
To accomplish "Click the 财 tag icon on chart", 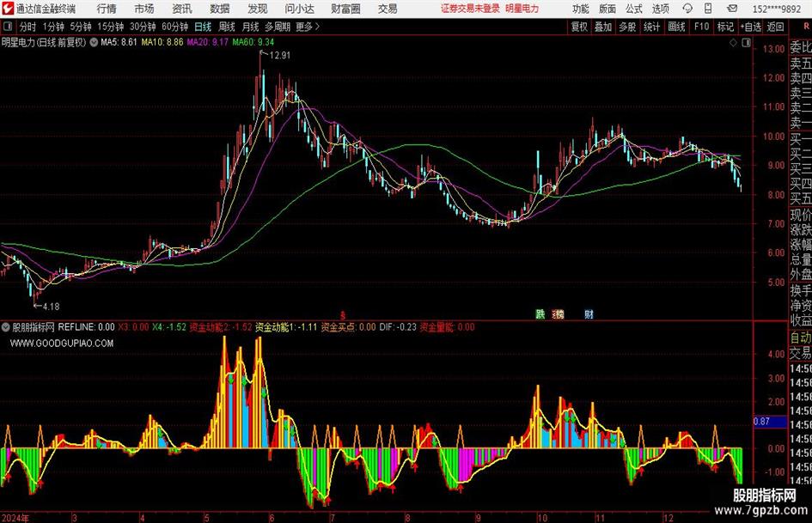I will 589,313.
